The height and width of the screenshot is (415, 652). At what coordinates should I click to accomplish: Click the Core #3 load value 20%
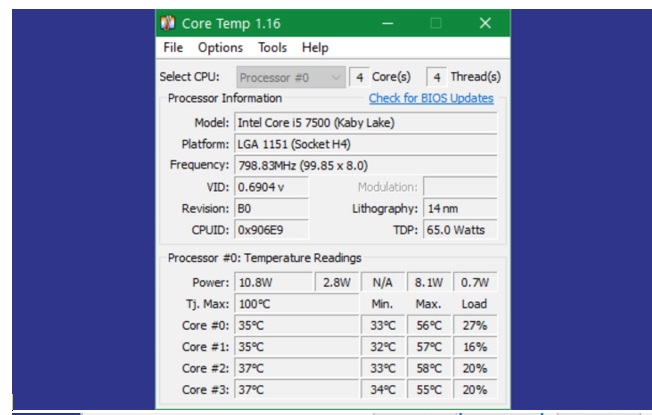pos(475,390)
